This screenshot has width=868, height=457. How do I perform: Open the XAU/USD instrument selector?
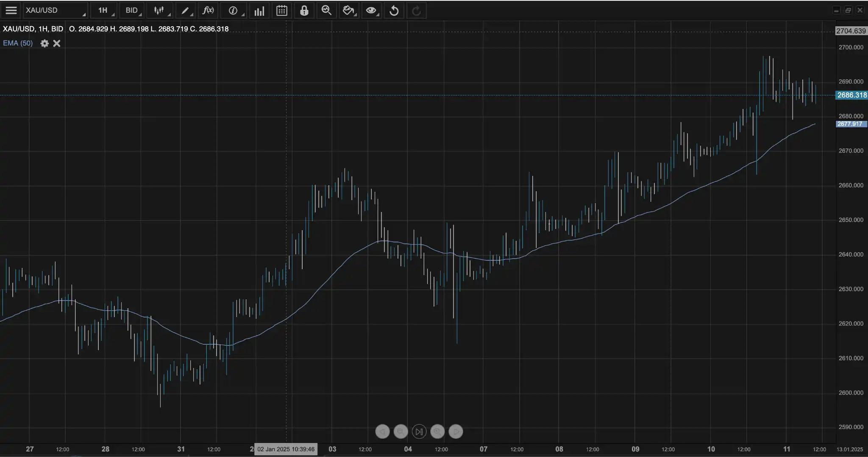tap(55, 10)
